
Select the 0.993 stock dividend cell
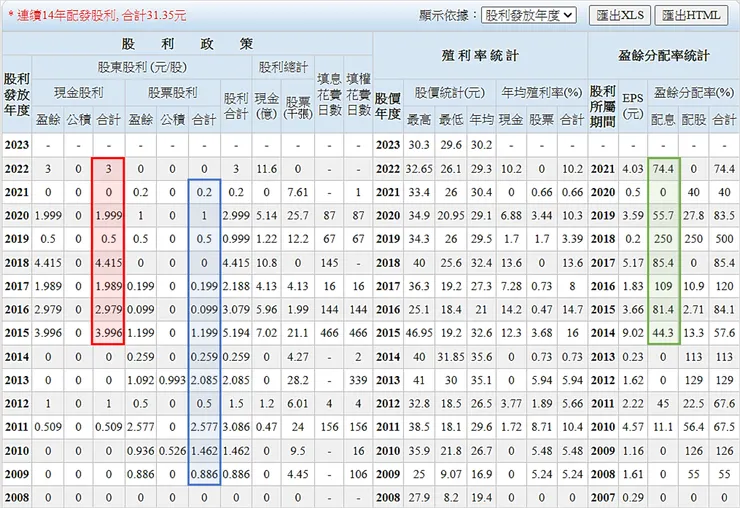coord(172,380)
